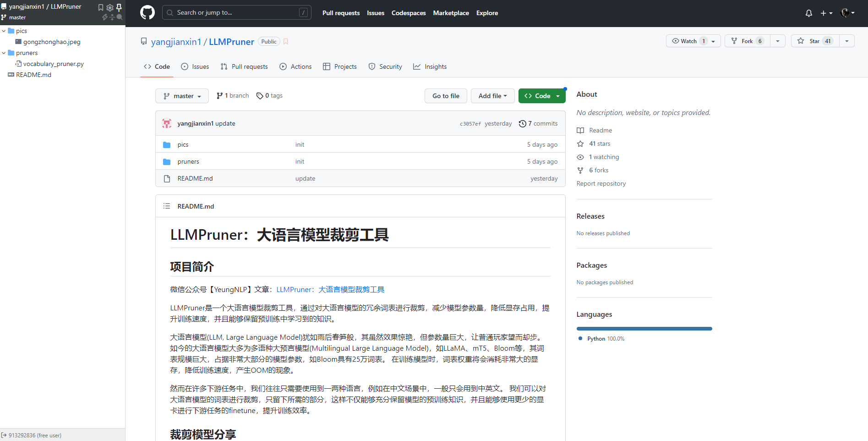
Task: Switch to the Security tab
Action: click(385, 66)
